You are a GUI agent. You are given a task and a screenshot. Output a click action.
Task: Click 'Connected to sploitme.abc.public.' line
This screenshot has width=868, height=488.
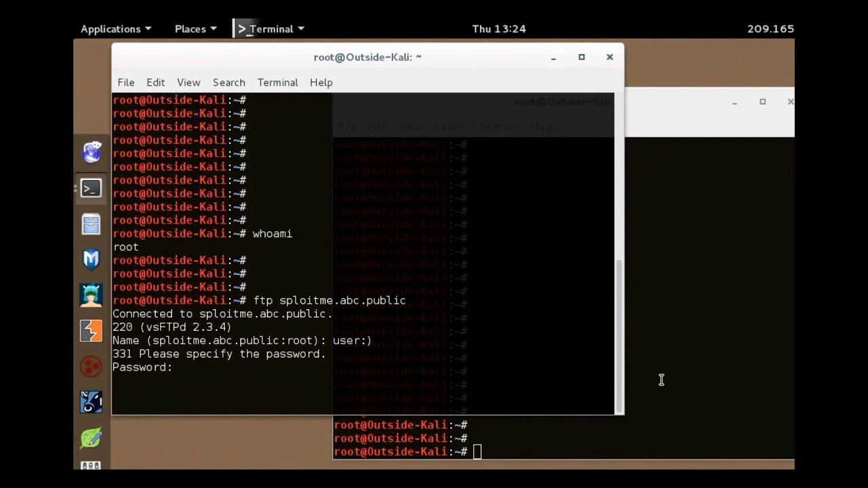tap(222, 314)
